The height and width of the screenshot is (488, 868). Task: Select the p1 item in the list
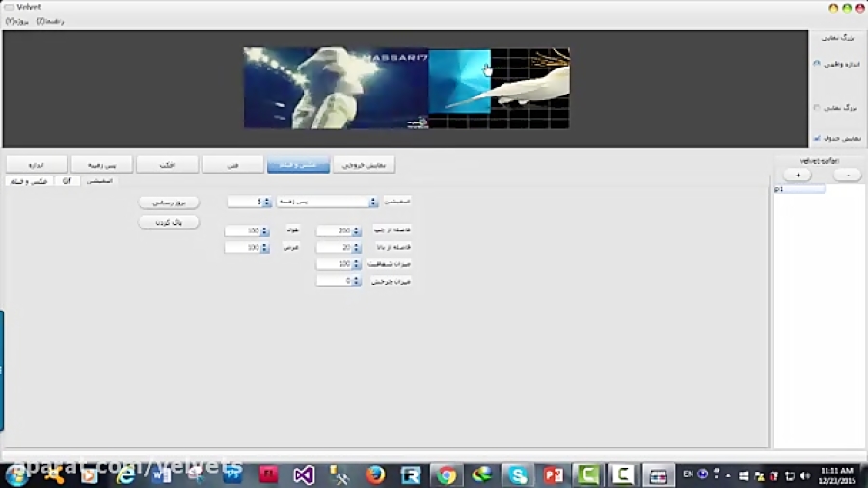[x=799, y=190]
